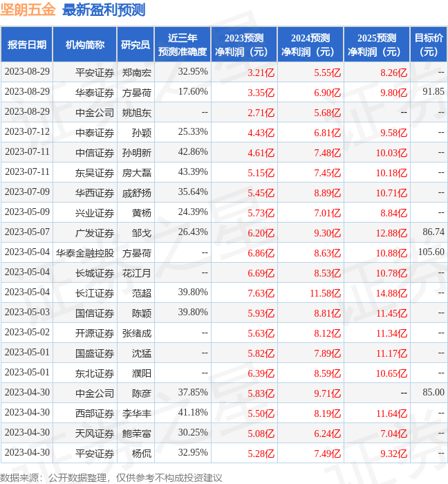Select the 近三年预测准确度 column header
Image resolution: width=448 pixels, height=484 pixels.
pos(183,44)
